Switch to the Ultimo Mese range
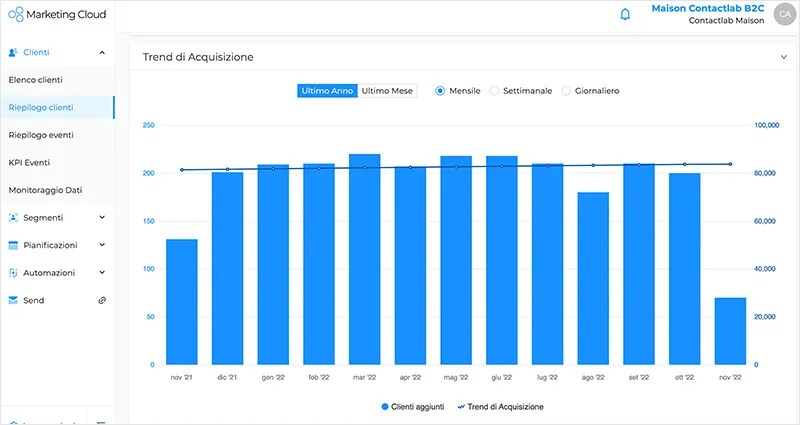 [x=387, y=91]
